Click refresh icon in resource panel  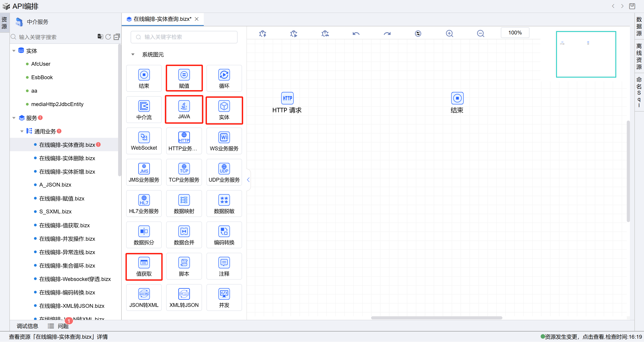click(x=108, y=37)
